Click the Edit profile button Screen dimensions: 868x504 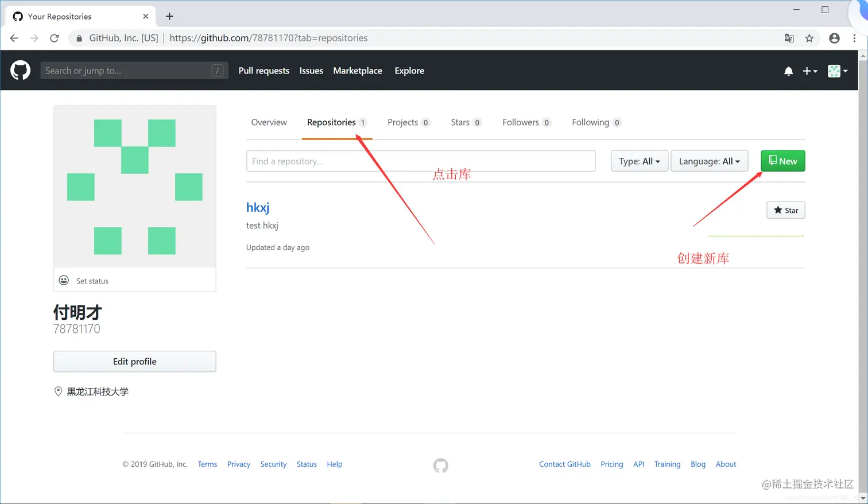pyautogui.click(x=135, y=362)
